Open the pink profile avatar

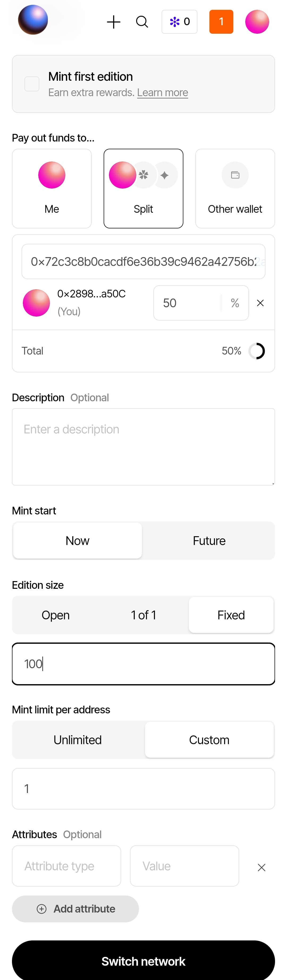pyautogui.click(x=257, y=22)
